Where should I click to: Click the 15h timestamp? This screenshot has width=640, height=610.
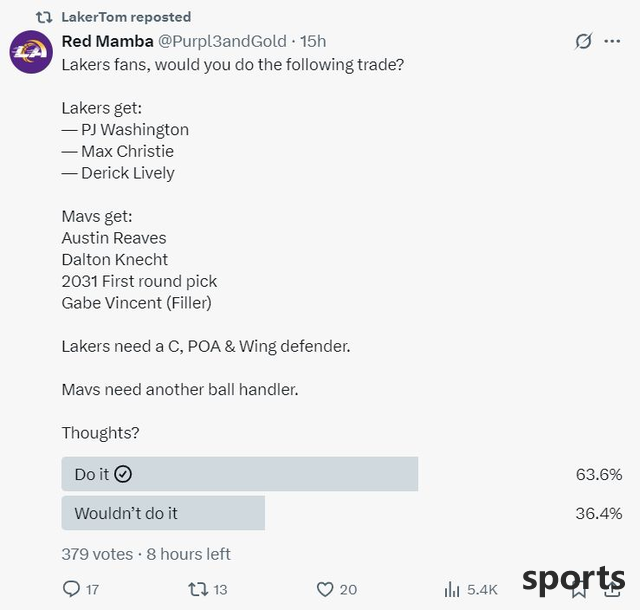coord(313,41)
